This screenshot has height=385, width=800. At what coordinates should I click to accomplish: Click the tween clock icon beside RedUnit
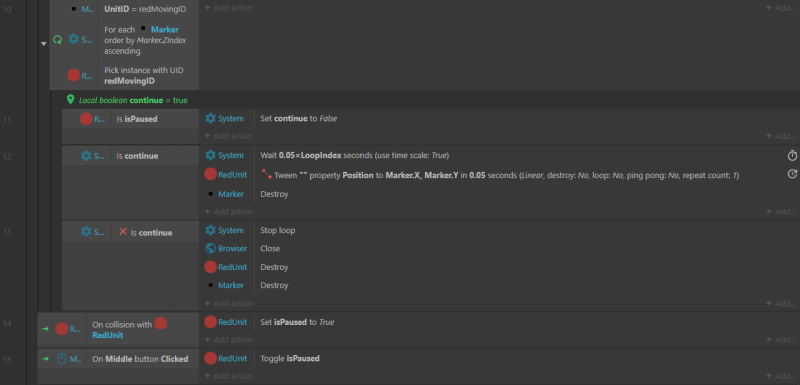click(x=792, y=174)
